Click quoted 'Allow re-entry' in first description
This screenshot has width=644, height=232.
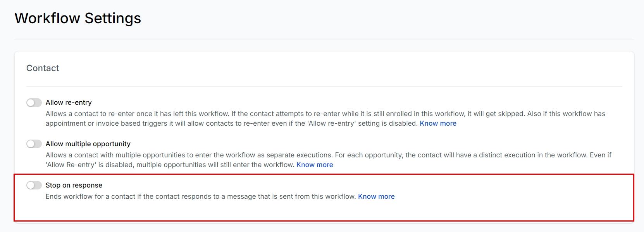[332, 123]
